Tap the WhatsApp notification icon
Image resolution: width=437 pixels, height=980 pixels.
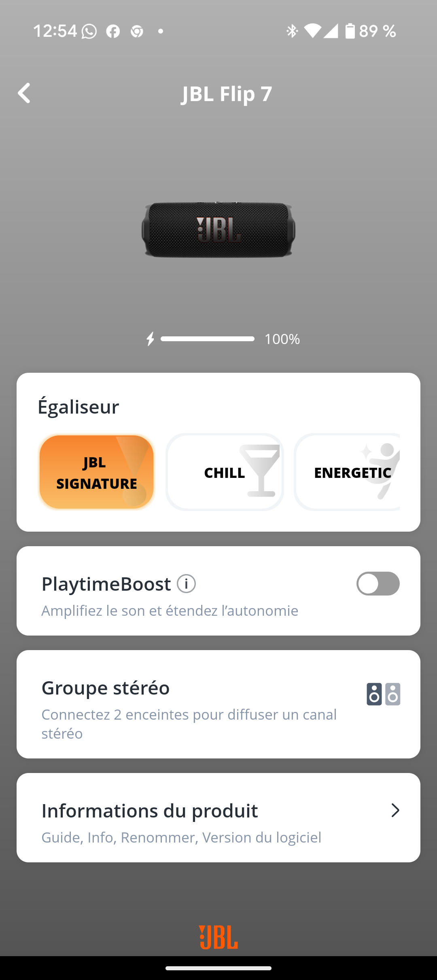89,31
